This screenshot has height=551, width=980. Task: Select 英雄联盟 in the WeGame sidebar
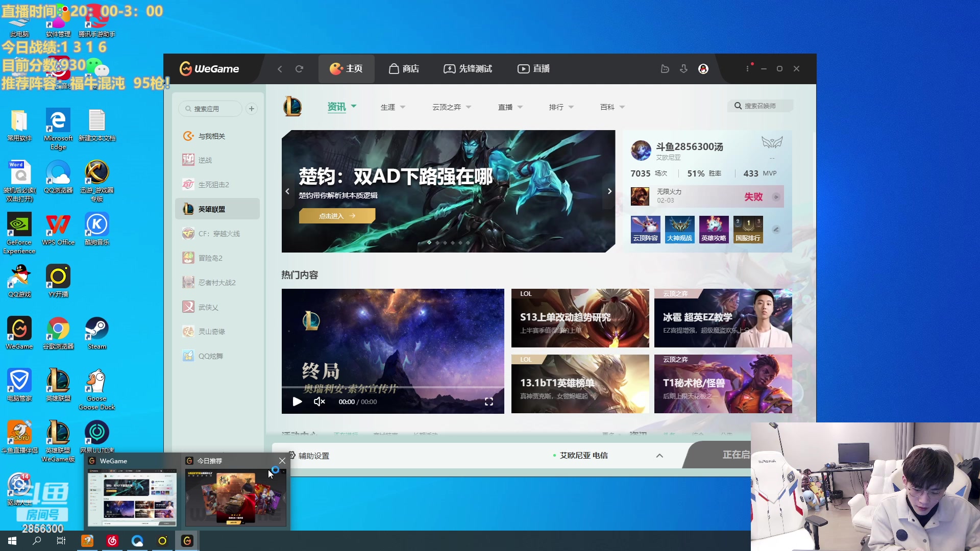[210, 209]
